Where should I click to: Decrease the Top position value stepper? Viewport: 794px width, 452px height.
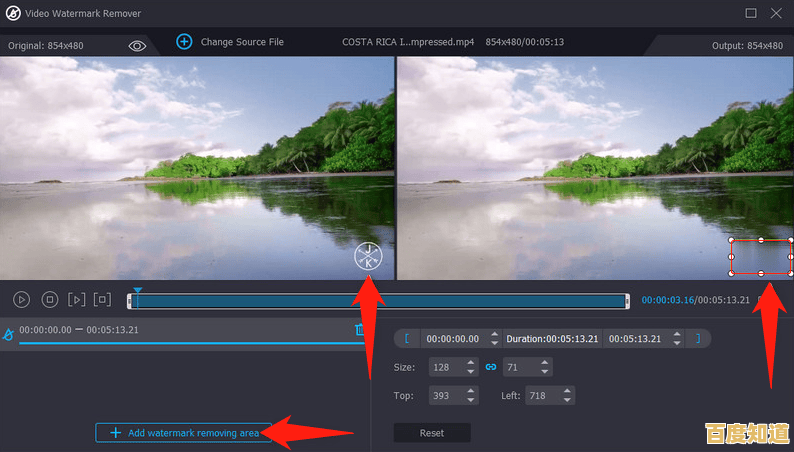[x=471, y=400]
